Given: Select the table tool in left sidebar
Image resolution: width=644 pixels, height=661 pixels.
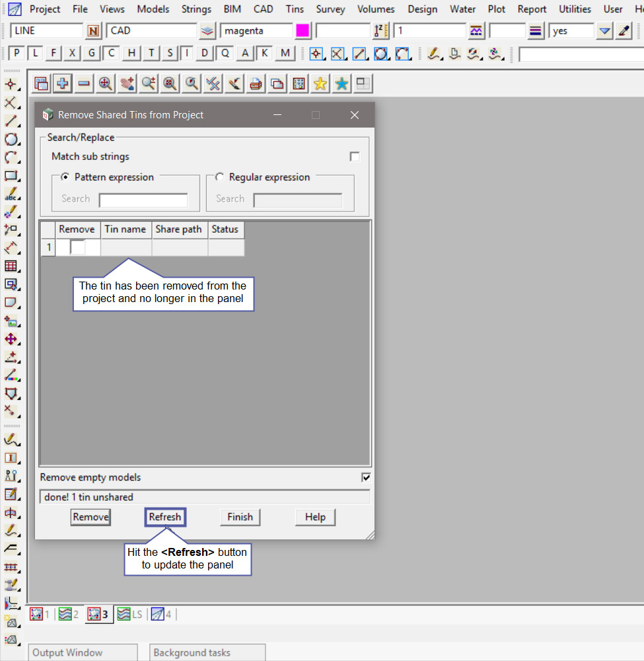Looking at the screenshot, I should 11,266.
